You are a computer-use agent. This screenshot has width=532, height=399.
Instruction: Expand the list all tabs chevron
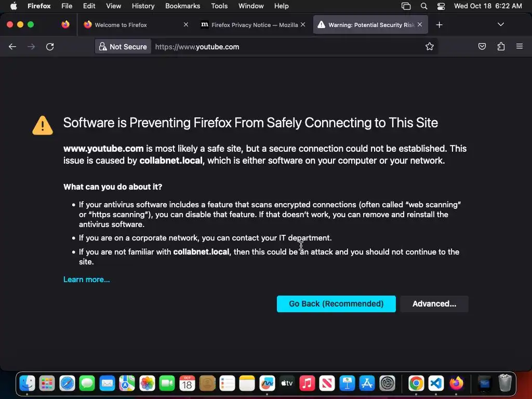(500, 24)
